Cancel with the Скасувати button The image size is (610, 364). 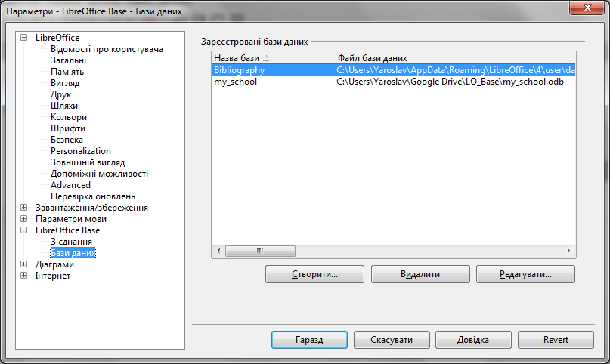(392, 340)
